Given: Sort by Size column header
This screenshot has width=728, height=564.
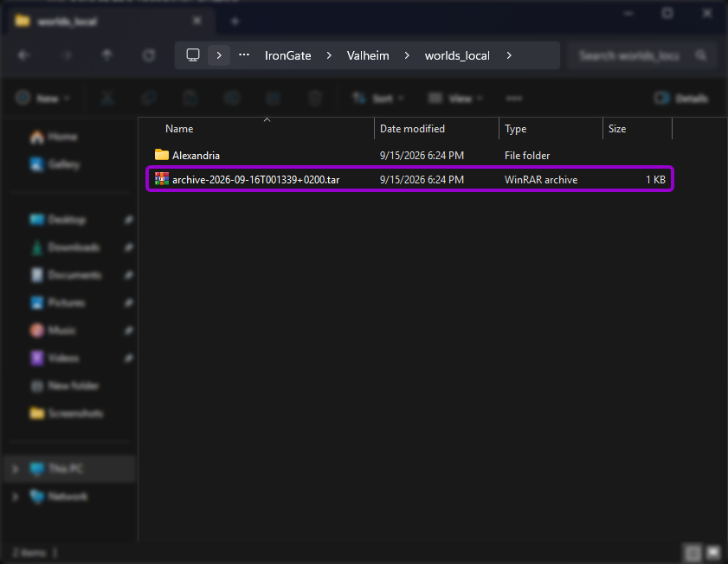Looking at the screenshot, I should pos(617,129).
